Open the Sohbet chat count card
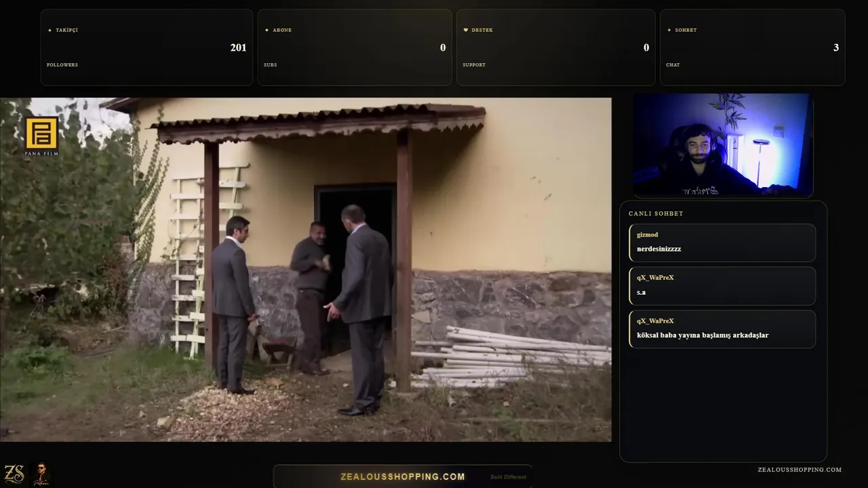This screenshot has height=488, width=868. pos(753,47)
